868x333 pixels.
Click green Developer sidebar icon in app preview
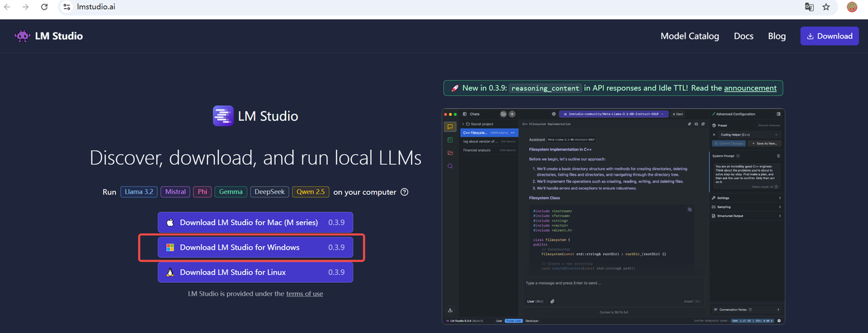450,140
